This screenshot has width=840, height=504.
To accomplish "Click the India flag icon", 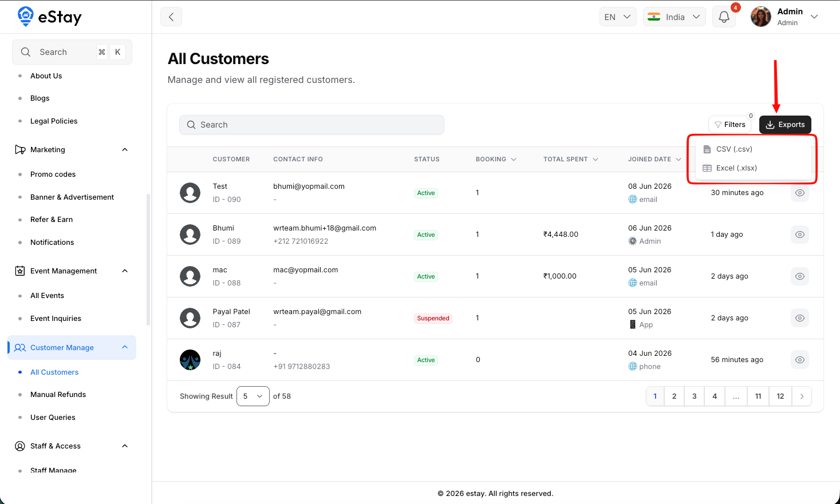I will coord(654,17).
